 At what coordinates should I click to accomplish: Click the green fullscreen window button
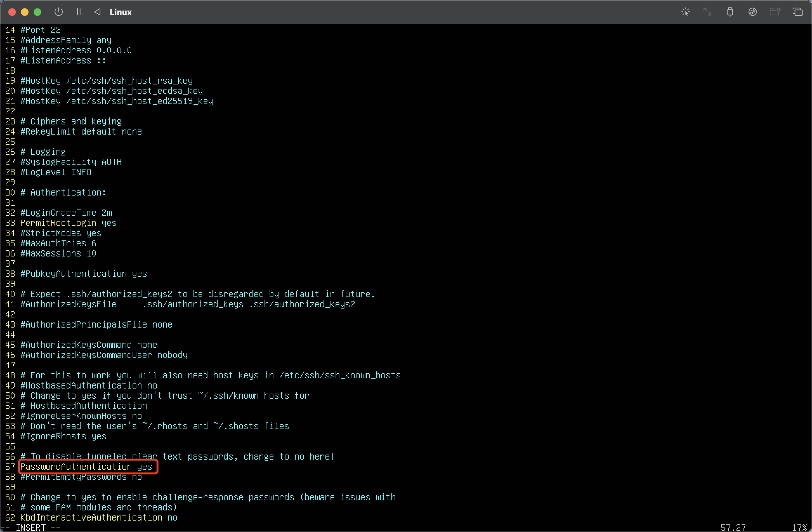pyautogui.click(x=37, y=12)
